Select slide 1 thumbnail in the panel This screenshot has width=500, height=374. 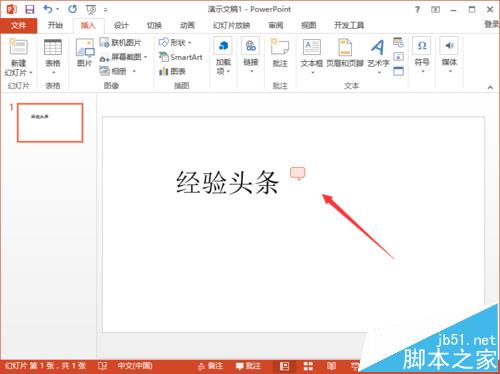(50, 123)
